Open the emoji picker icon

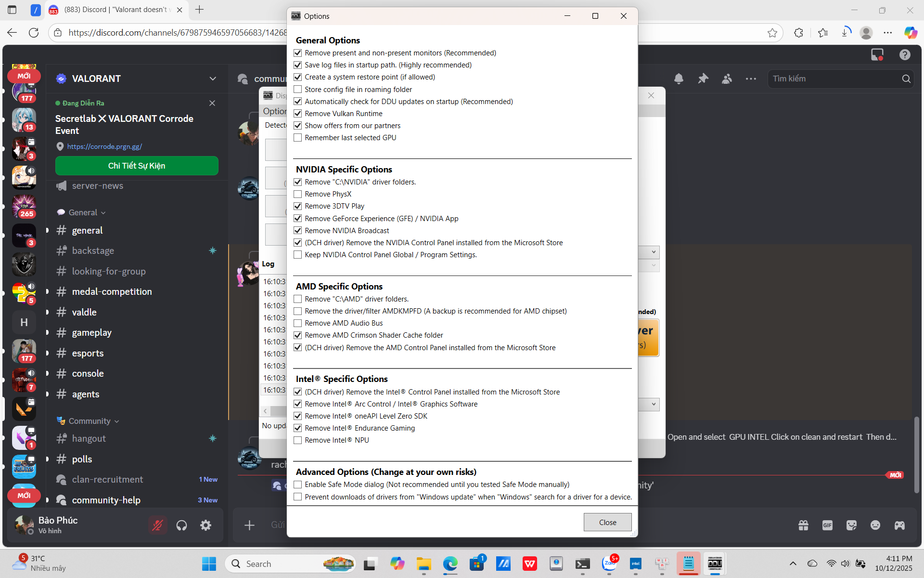[875, 525]
